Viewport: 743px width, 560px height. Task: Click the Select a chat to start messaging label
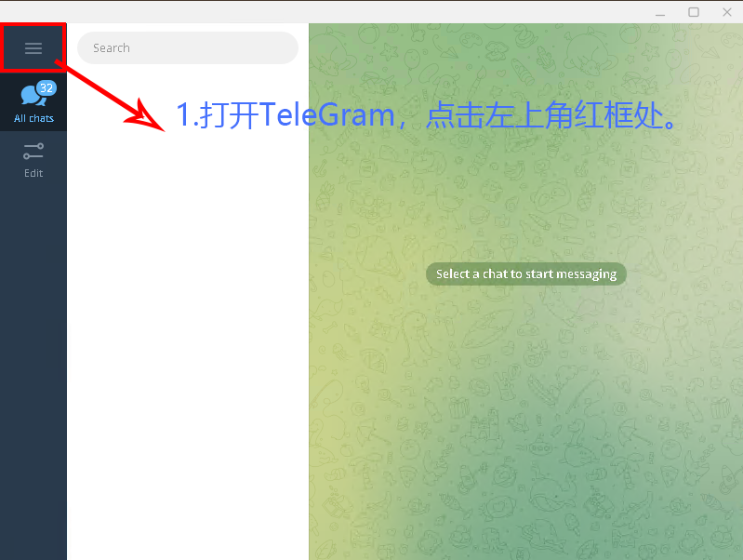click(x=526, y=274)
